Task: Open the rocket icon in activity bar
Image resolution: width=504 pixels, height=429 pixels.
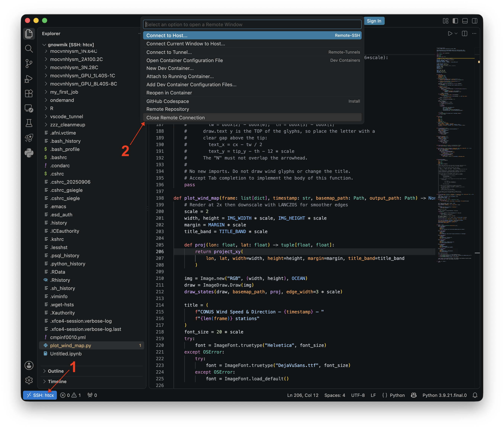Action: [29, 138]
